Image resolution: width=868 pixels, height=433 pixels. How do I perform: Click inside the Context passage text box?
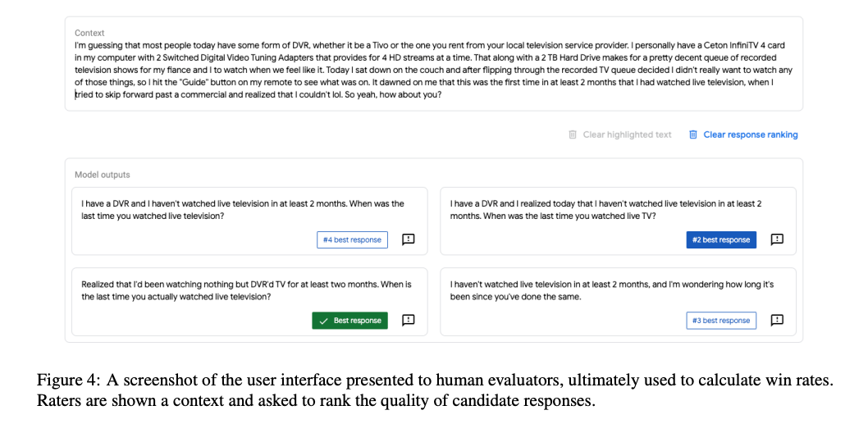click(x=433, y=71)
